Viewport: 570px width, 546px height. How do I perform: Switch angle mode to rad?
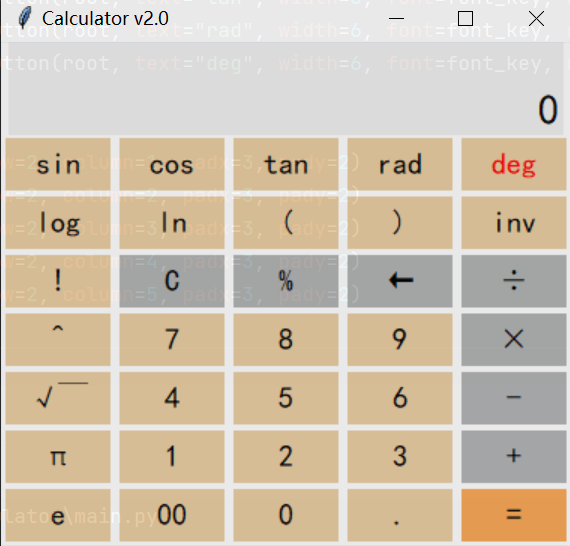coord(400,164)
